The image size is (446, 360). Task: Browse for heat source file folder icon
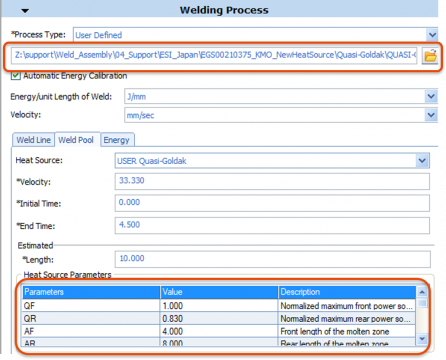[x=430, y=56]
